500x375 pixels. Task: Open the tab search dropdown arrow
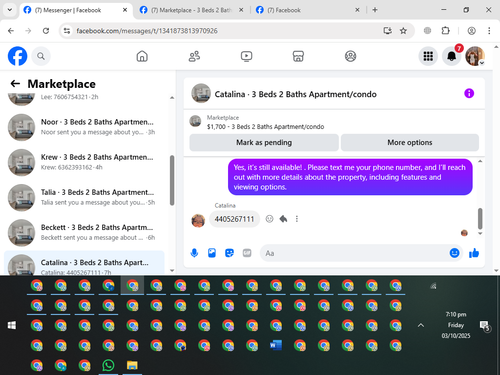coord(10,10)
